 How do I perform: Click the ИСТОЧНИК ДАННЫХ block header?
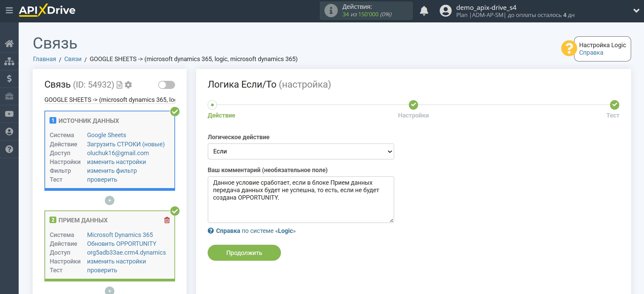pyautogui.click(x=89, y=121)
